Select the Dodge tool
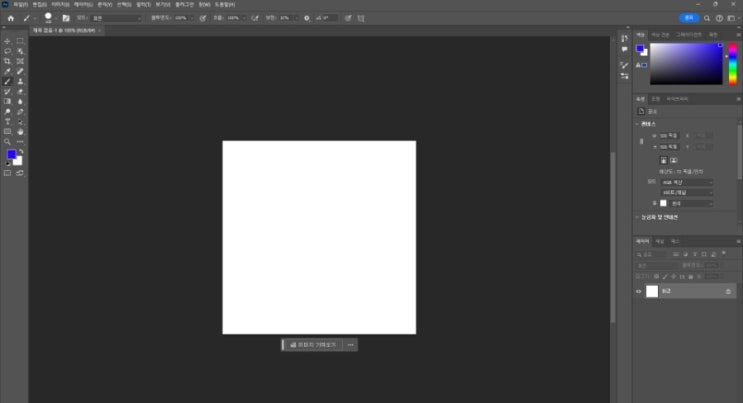Viewport: 743px width, 403px height. pos(7,112)
